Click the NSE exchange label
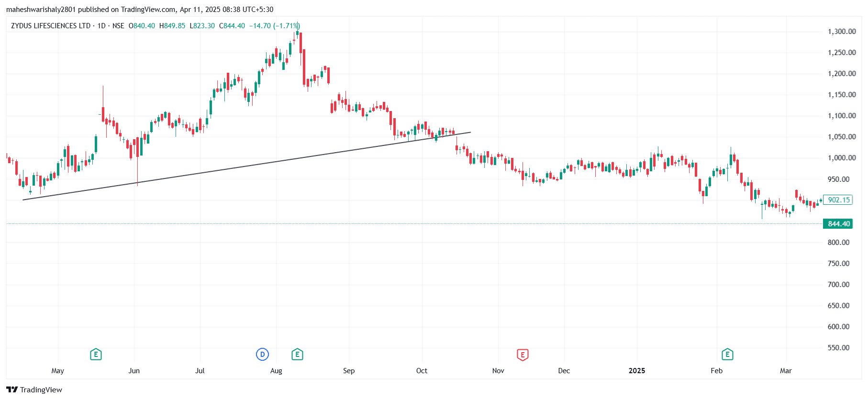 tap(118, 26)
